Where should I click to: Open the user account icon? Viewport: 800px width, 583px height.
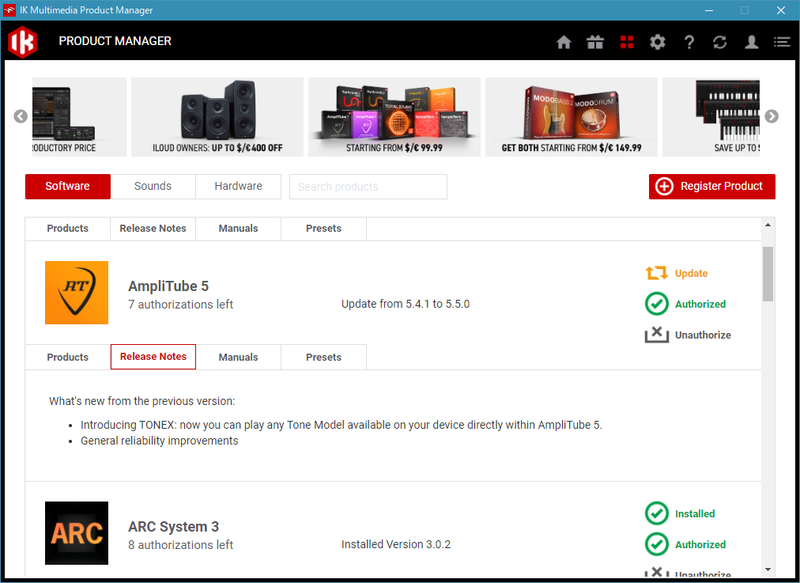(x=751, y=42)
